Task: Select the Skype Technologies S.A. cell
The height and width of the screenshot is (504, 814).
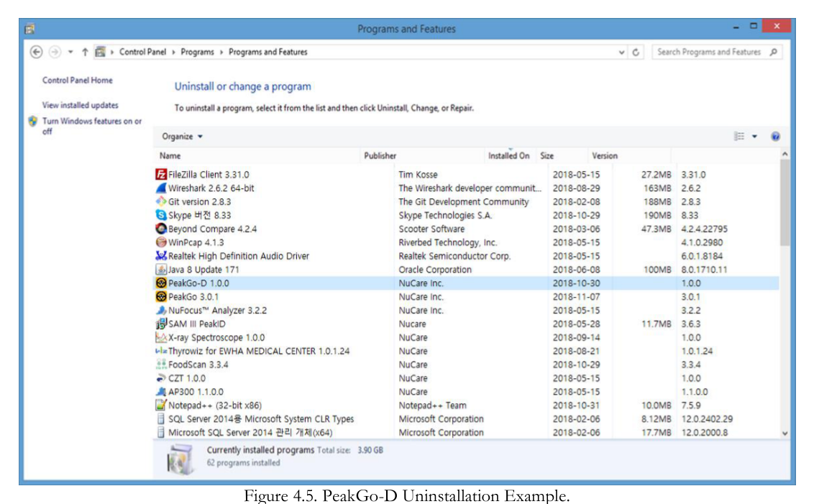Action: (x=445, y=216)
